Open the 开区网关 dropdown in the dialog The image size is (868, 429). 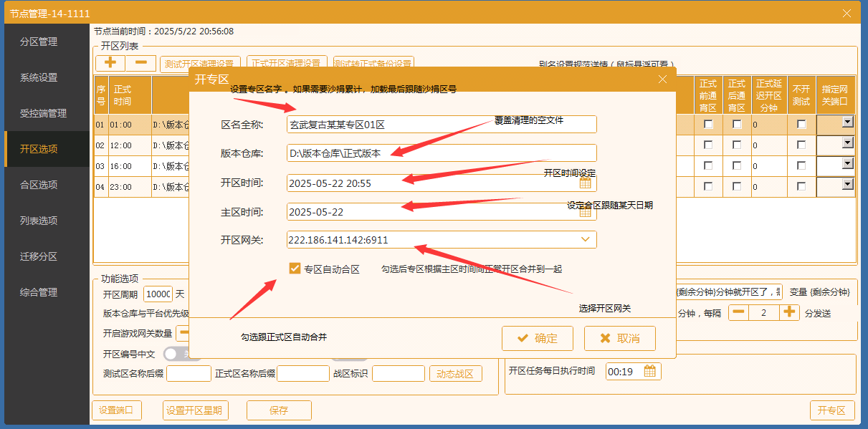587,239
